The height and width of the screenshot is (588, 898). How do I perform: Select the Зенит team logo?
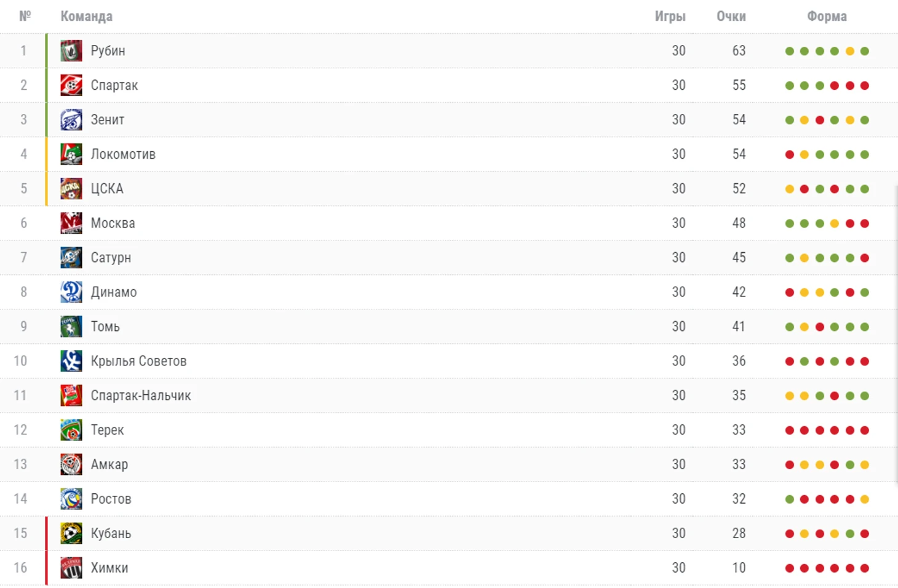click(71, 120)
